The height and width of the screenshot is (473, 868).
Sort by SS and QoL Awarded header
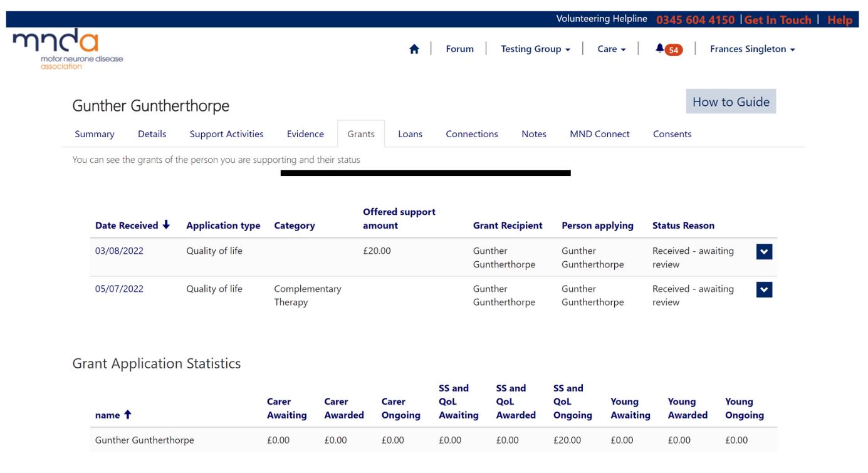click(516, 402)
